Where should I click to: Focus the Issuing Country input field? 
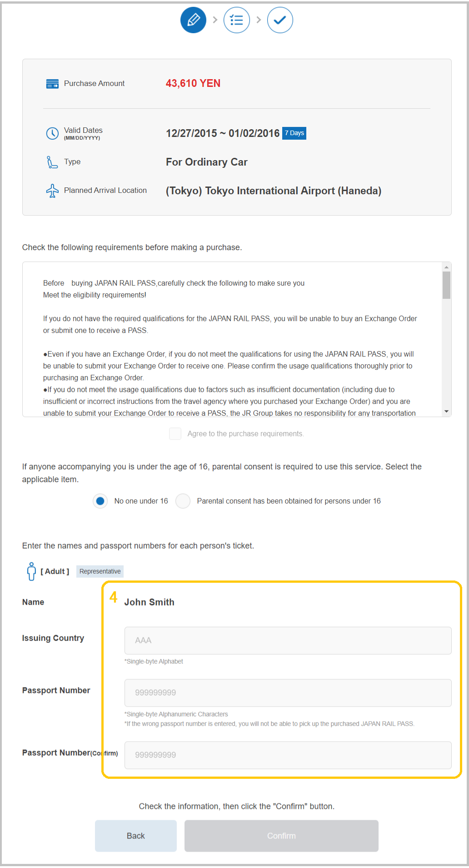tap(288, 641)
